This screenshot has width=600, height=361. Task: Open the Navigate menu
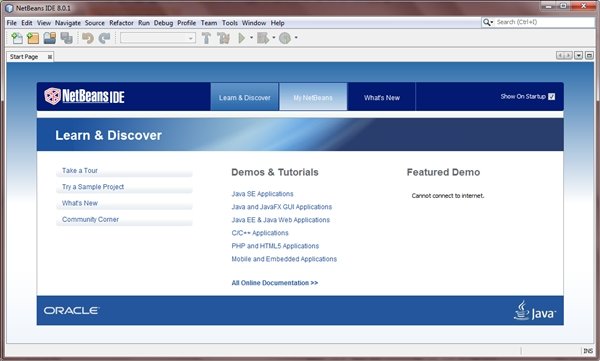(x=68, y=23)
